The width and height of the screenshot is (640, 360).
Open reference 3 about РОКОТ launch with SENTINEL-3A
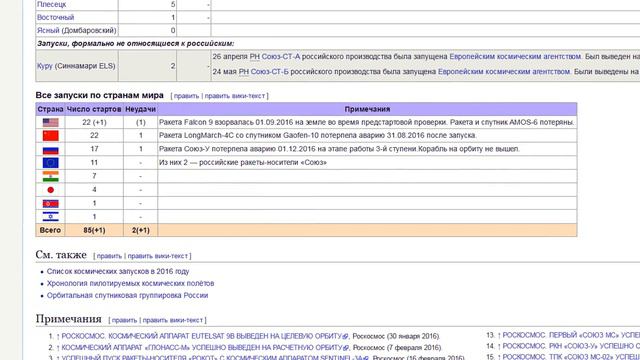[x=212, y=358]
